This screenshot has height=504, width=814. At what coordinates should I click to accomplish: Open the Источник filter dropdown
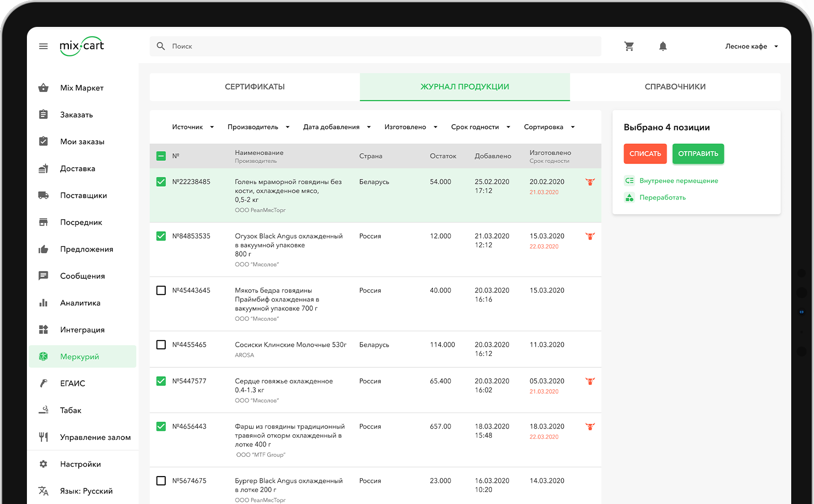tap(193, 127)
